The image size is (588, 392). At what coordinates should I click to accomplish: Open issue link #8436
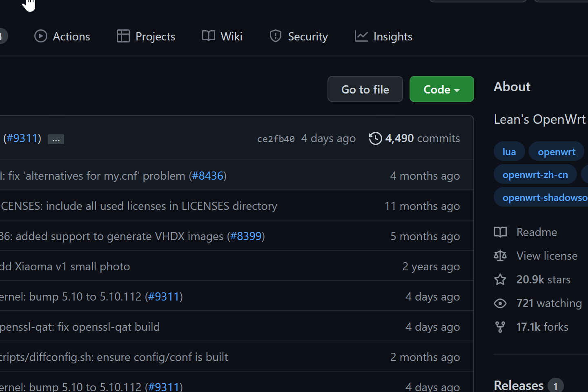(208, 176)
